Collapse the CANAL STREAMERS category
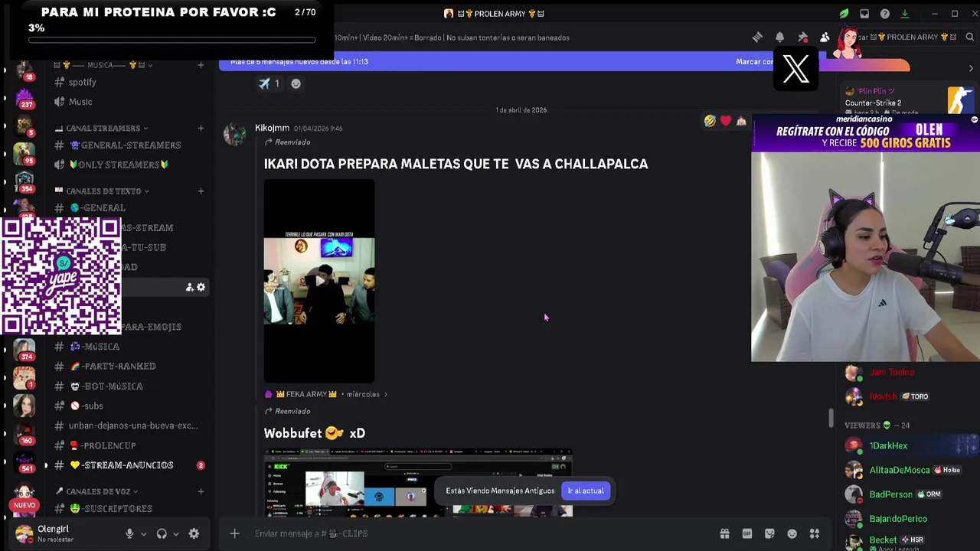The width and height of the screenshot is (980, 551). [102, 128]
